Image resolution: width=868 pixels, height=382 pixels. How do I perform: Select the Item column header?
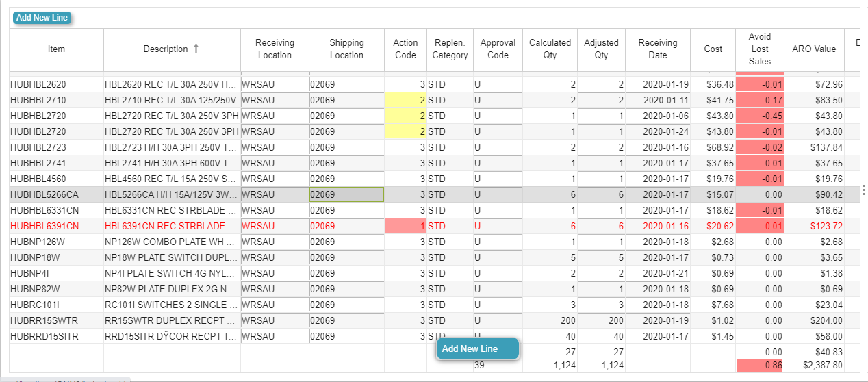click(x=56, y=49)
